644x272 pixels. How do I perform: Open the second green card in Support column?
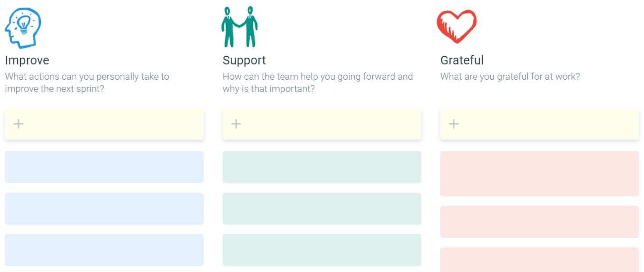pos(322,209)
